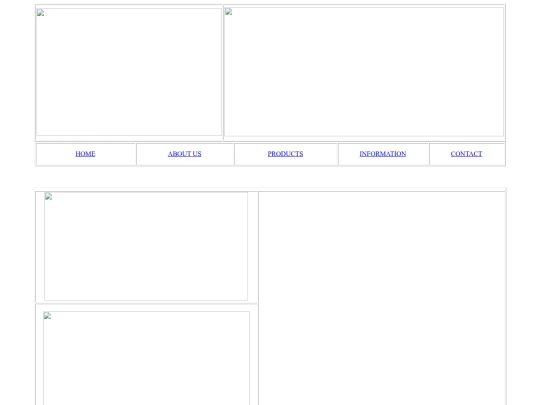
Task: Open the PRODUCTS link
Action: [x=285, y=154]
